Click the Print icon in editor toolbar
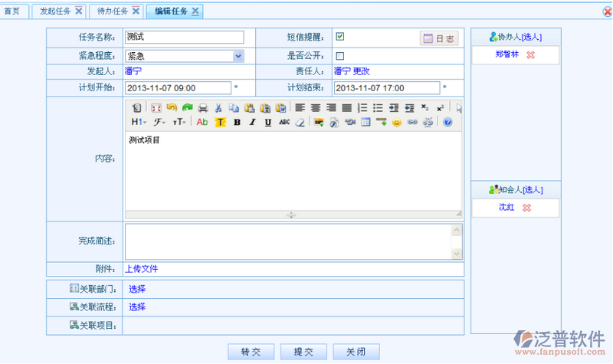This screenshot has height=364, width=613. click(x=202, y=108)
